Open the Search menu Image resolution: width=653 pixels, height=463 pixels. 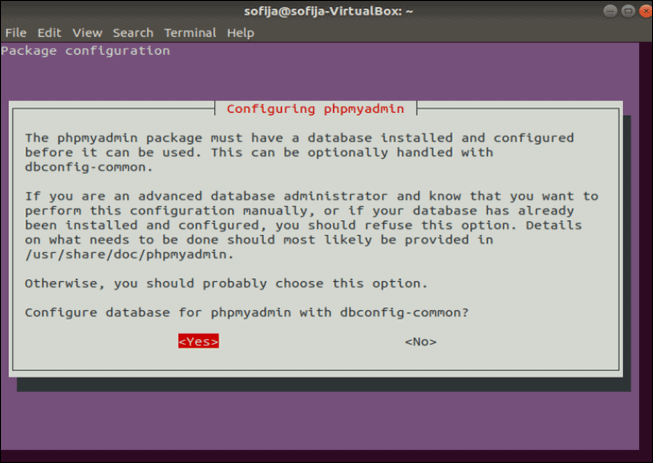pyautogui.click(x=133, y=32)
